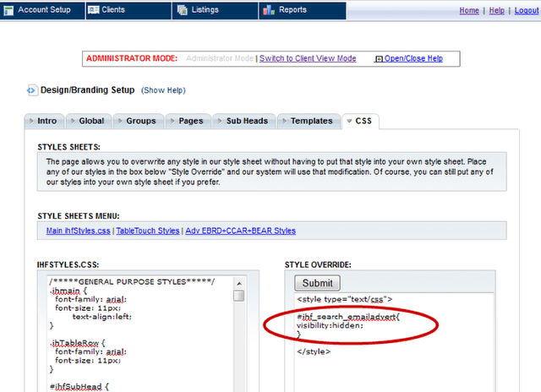Open the Clients menu
Screen dimensions: 541x392
pyautogui.click(x=128, y=10)
